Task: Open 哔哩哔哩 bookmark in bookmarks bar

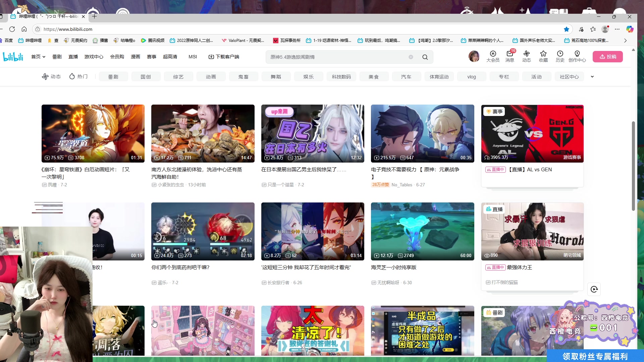Action: 30,41
